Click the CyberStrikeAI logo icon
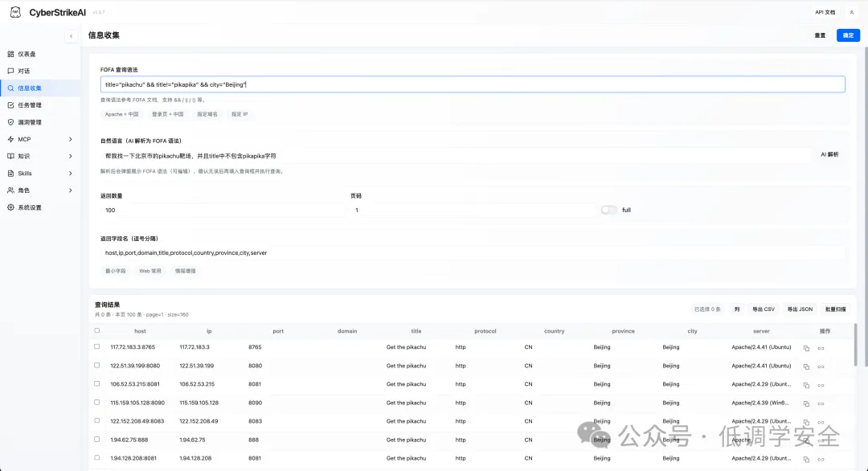The height and width of the screenshot is (471, 868). coord(15,12)
